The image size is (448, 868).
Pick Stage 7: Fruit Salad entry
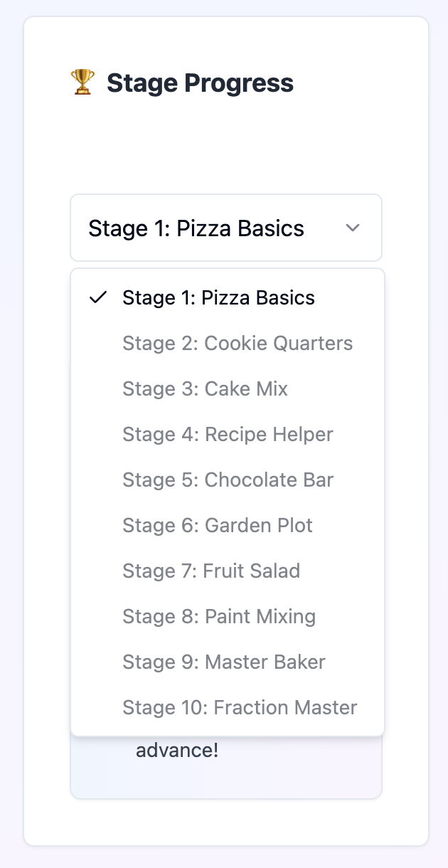pos(211,571)
